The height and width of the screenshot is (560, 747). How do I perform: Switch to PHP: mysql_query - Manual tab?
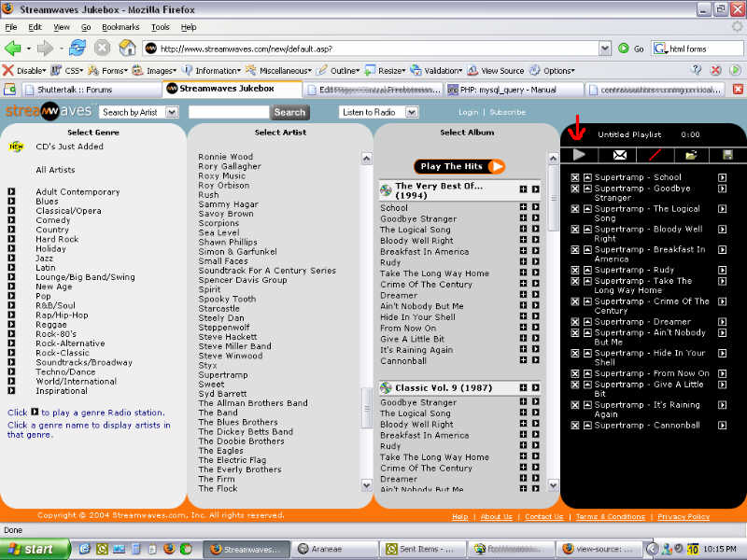pyautogui.click(x=514, y=90)
